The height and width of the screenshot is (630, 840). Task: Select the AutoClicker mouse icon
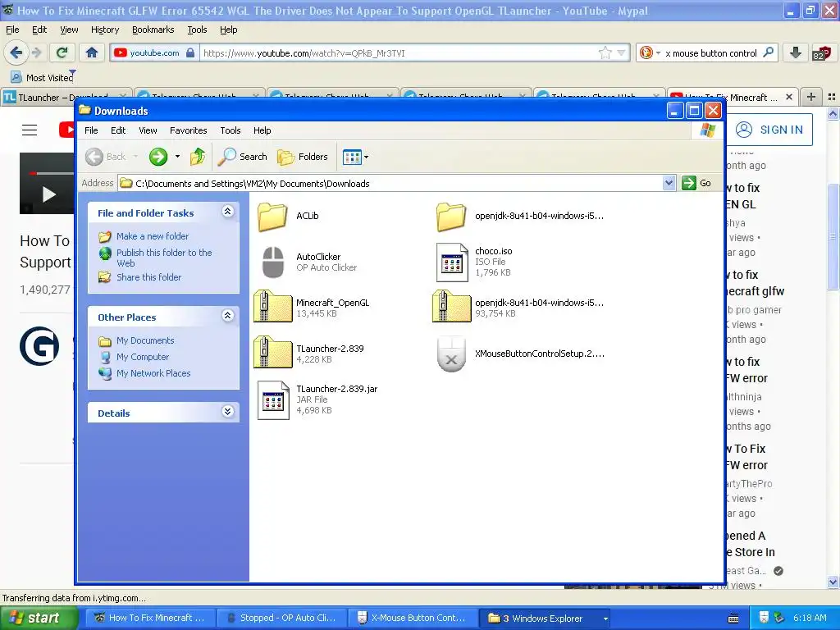coord(272,262)
